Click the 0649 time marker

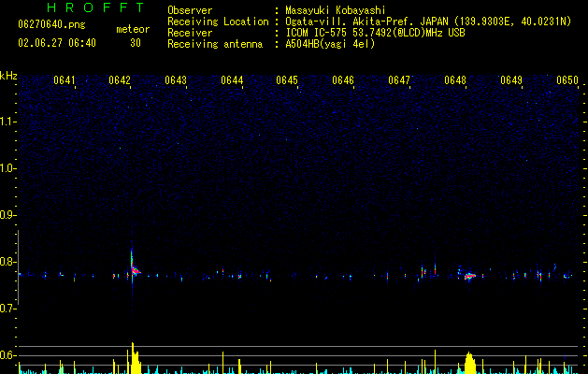click(511, 80)
